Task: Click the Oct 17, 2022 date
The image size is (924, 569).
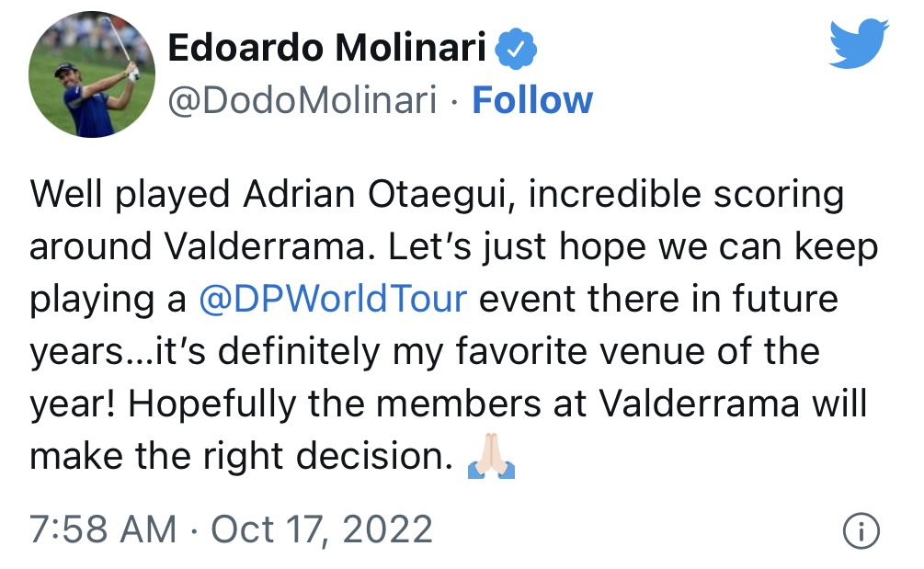Action: (322, 530)
